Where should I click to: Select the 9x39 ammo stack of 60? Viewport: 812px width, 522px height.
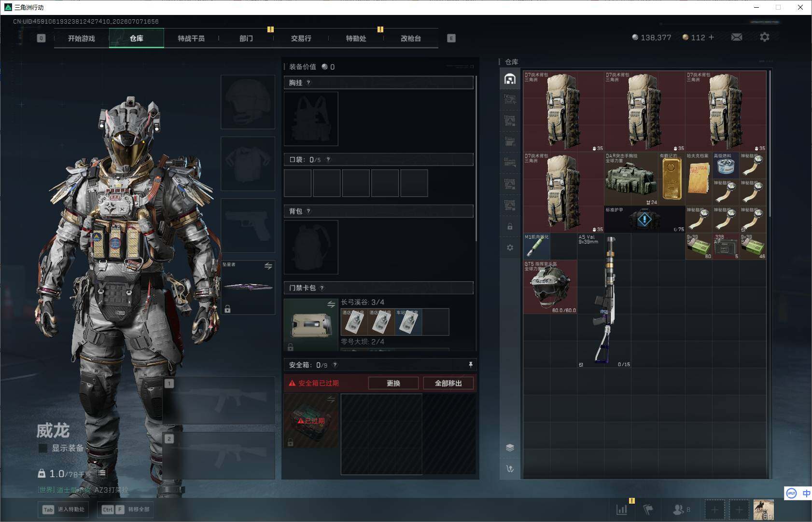(699, 247)
